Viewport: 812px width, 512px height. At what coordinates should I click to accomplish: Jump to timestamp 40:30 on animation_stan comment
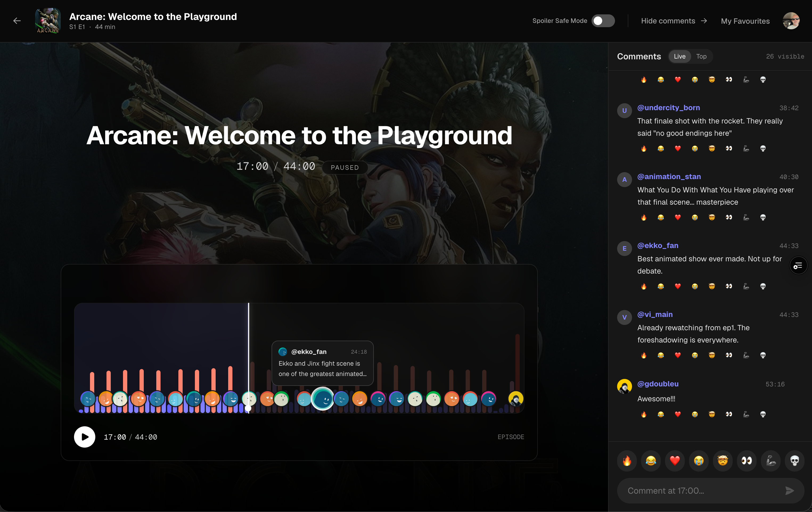pos(789,177)
